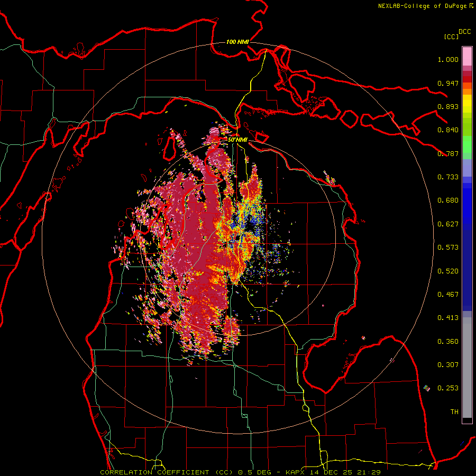Click the CORRELATION COEFFICIENT caption text

154,472
